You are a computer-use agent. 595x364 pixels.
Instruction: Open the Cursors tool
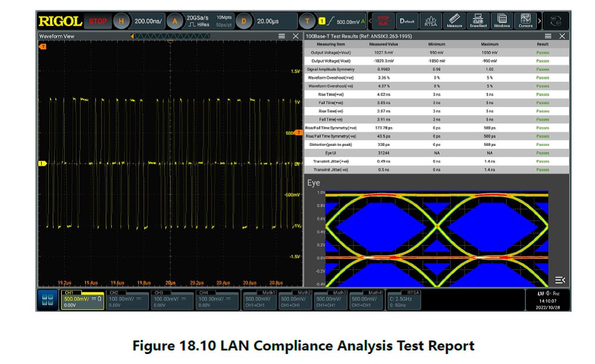point(525,22)
